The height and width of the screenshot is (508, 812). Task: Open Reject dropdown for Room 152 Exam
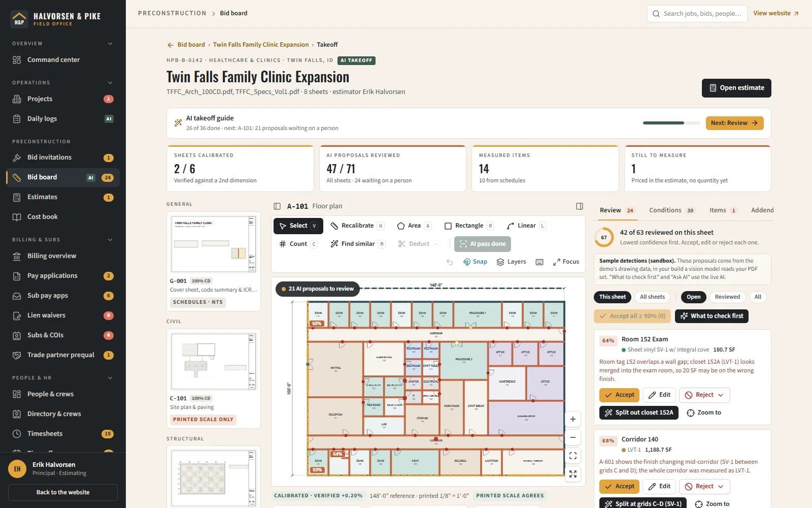(704, 395)
